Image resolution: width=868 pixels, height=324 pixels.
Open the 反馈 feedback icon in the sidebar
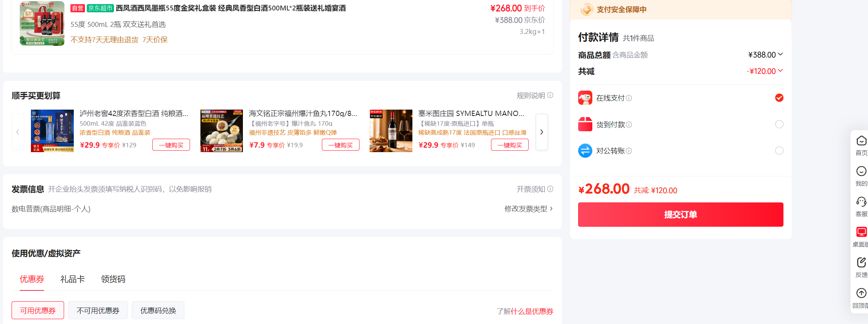pos(861,262)
